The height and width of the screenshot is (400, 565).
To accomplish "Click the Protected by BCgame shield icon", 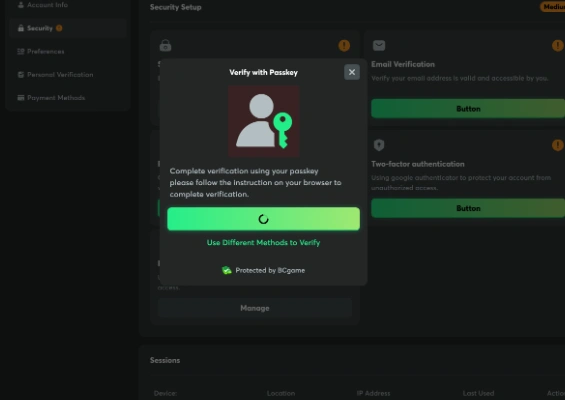I will pyautogui.click(x=227, y=270).
